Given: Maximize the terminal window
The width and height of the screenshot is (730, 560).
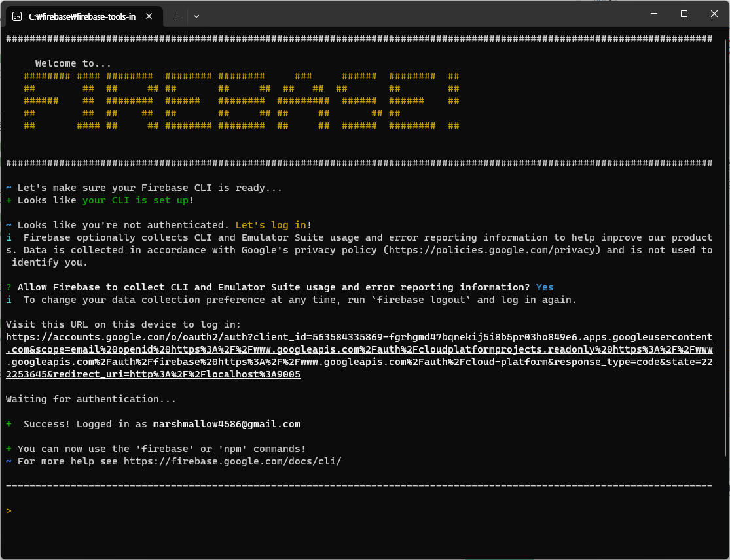Looking at the screenshot, I should tap(684, 14).
